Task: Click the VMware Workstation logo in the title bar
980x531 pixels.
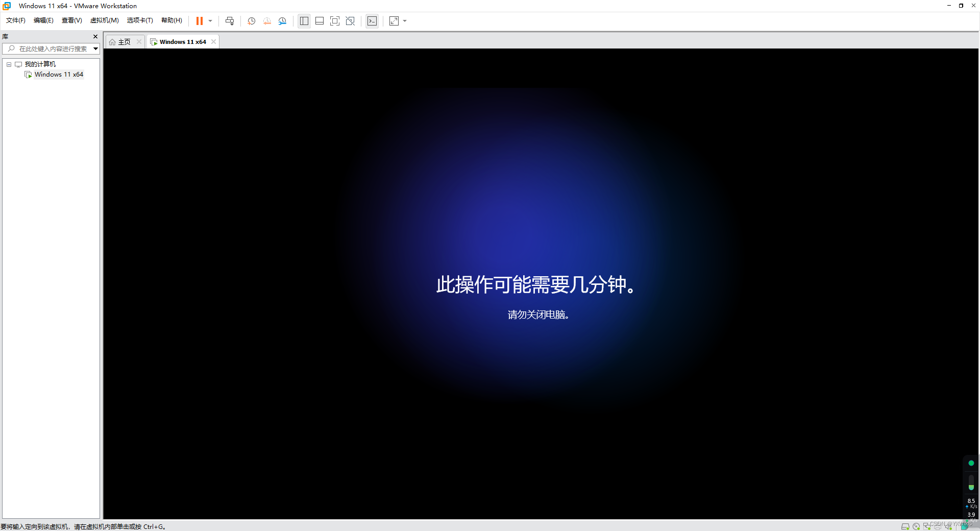Action: coord(7,6)
